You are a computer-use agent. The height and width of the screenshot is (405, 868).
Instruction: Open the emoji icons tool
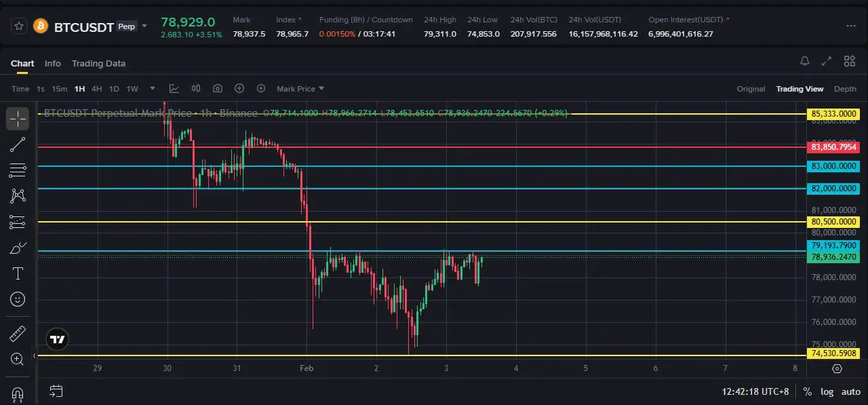[x=18, y=298]
